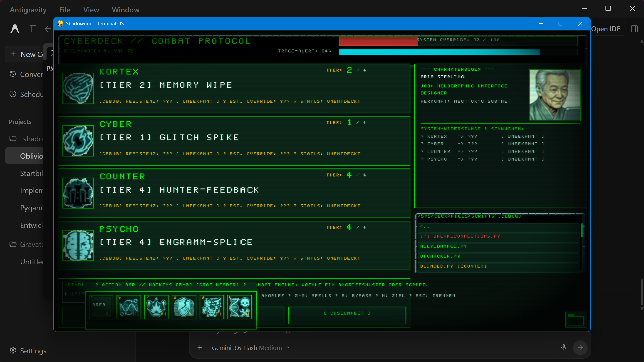Select the Cyber Glitch Spike icon
644x362 pixels.
[78, 141]
